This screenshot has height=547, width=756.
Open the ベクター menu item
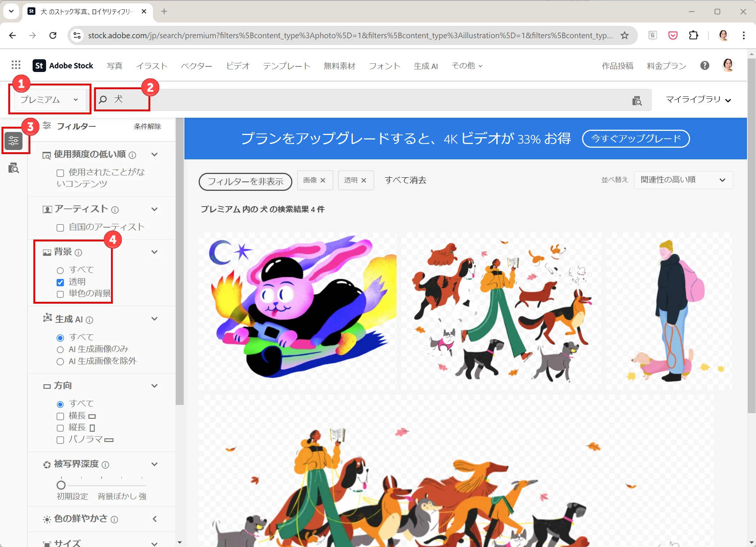196,66
